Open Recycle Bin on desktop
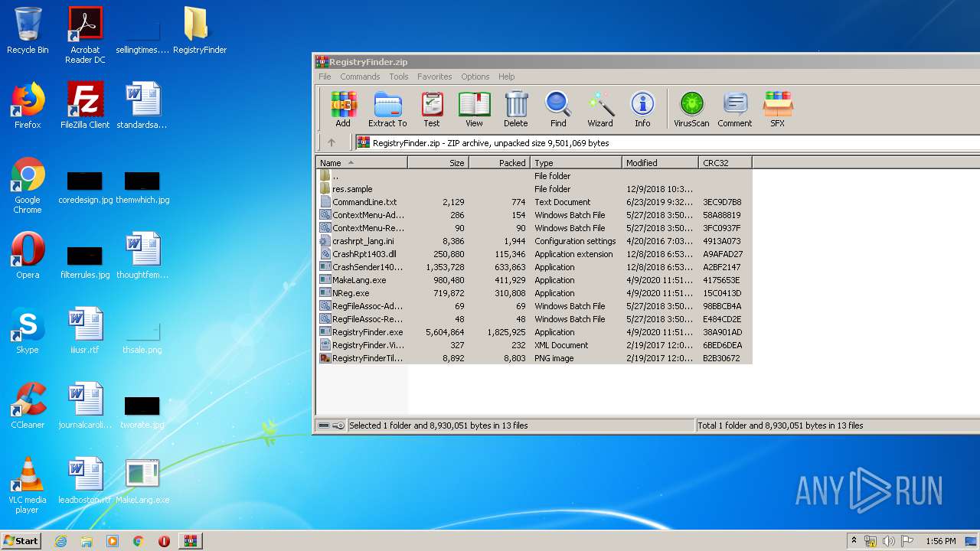This screenshot has height=551, width=980. pos(28,31)
